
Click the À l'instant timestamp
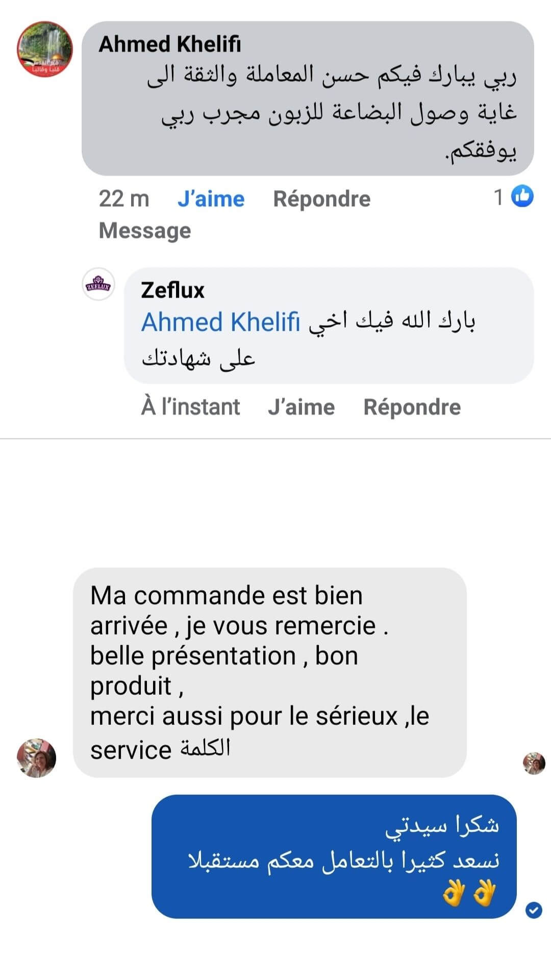(x=190, y=407)
